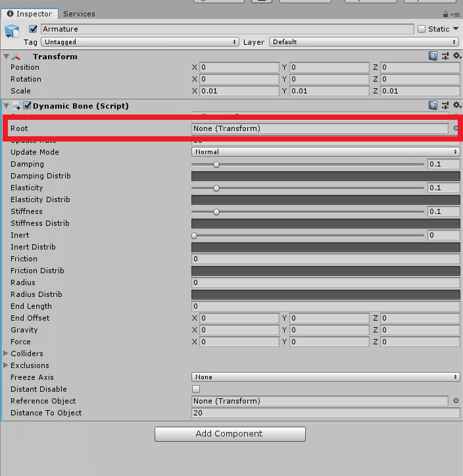Screen dimensions: 463x476
Task: Click the Armature name field
Action: click(227, 29)
